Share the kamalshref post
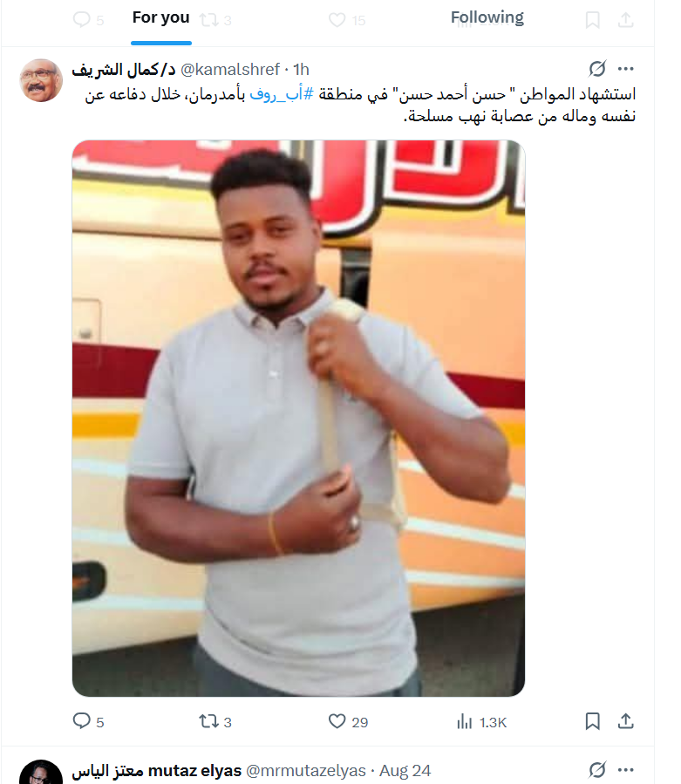Viewport: 681px width, 784px height. pos(625,721)
